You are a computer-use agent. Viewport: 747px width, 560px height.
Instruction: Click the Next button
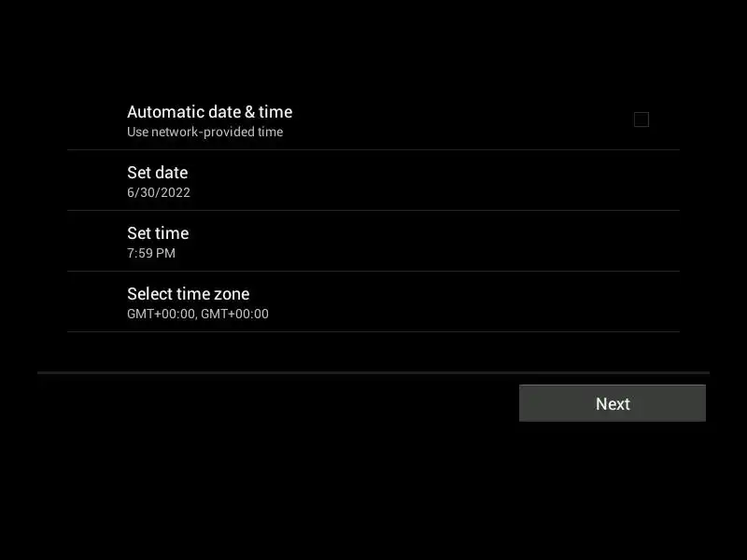[x=613, y=403]
